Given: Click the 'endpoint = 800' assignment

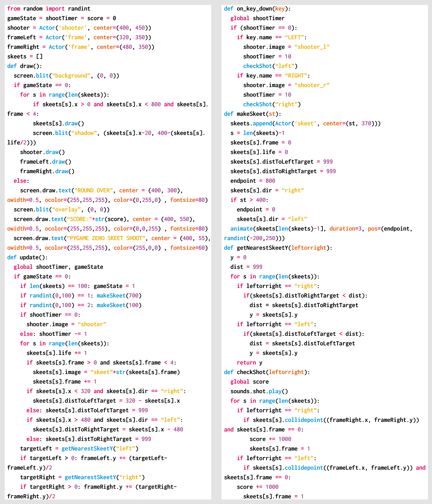Looking at the screenshot, I should click(x=253, y=181).
